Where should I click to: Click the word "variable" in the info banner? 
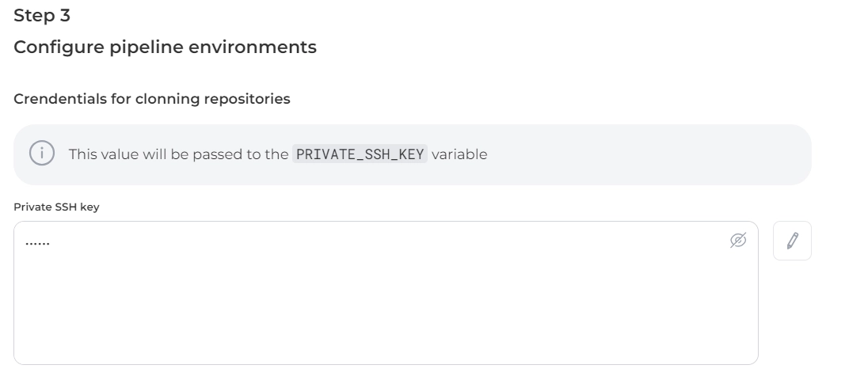click(x=459, y=154)
